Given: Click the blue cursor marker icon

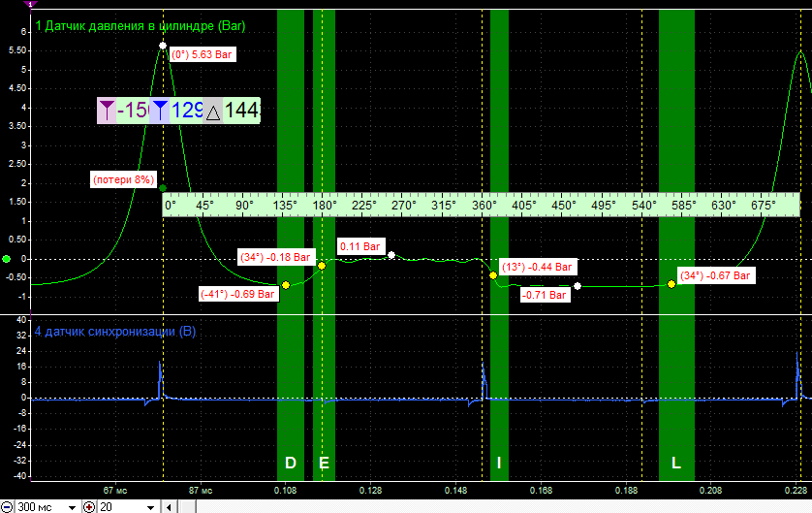Looking at the screenshot, I should coord(160,111).
